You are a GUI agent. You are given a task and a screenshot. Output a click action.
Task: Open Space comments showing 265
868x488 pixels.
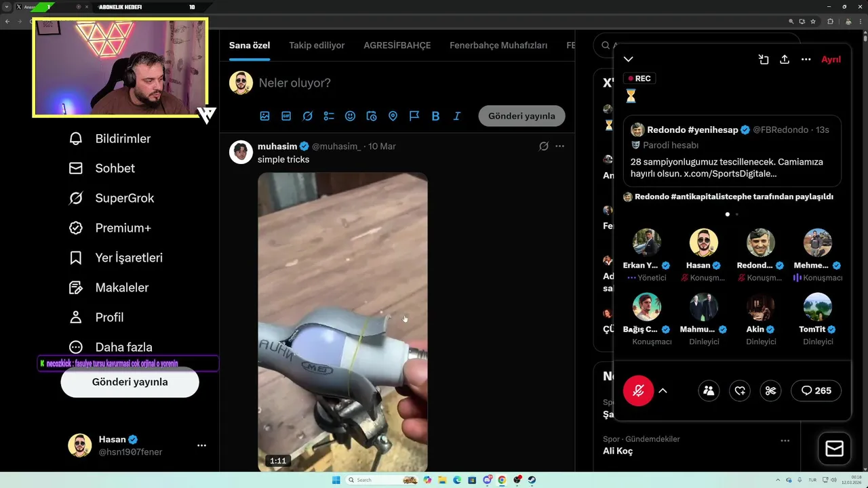point(816,390)
